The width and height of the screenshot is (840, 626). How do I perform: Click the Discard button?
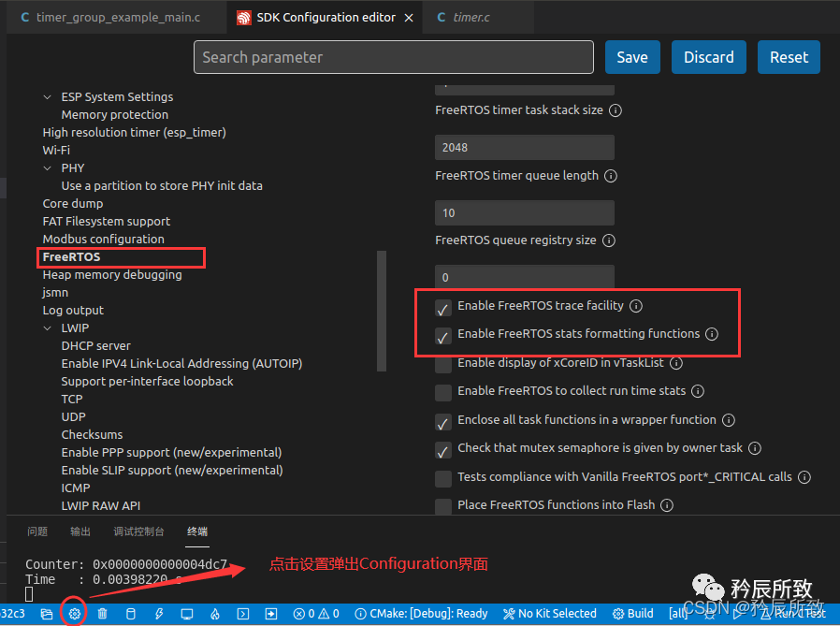tap(708, 57)
